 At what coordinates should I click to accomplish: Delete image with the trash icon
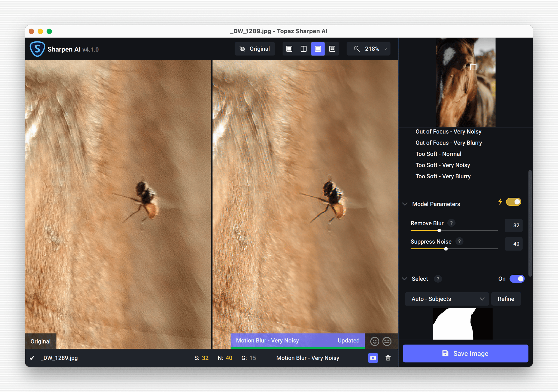click(388, 358)
